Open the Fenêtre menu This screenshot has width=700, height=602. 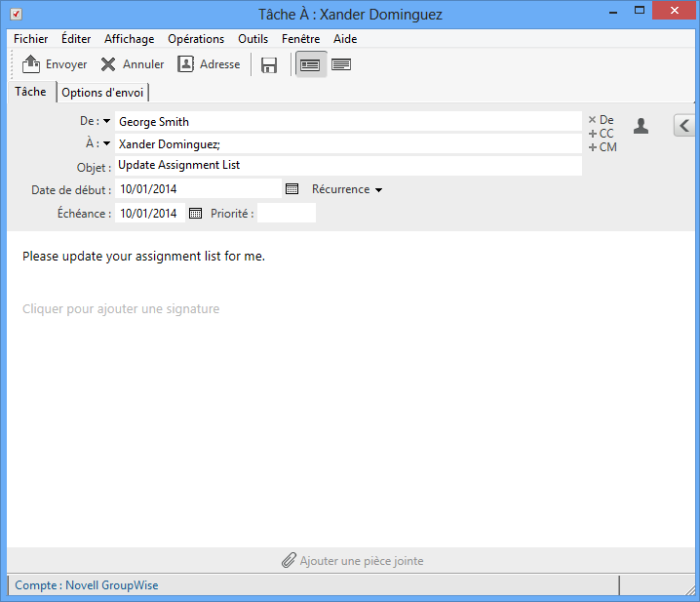coord(301,39)
